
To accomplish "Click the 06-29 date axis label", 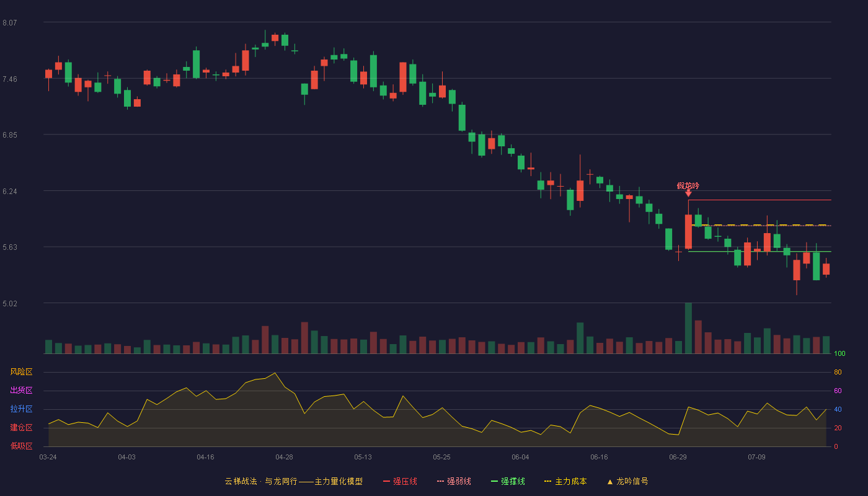I will coord(678,457).
